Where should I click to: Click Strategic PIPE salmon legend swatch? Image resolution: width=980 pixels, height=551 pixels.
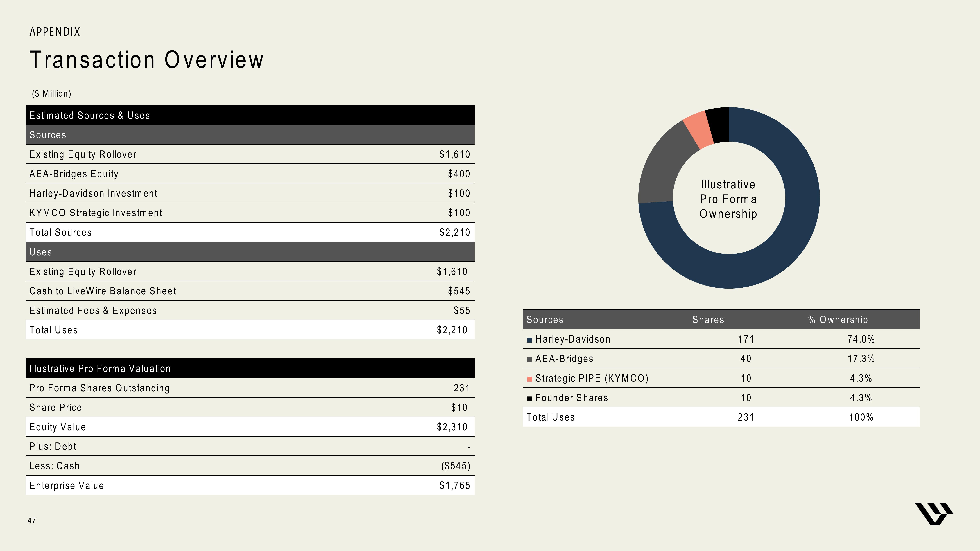529,379
